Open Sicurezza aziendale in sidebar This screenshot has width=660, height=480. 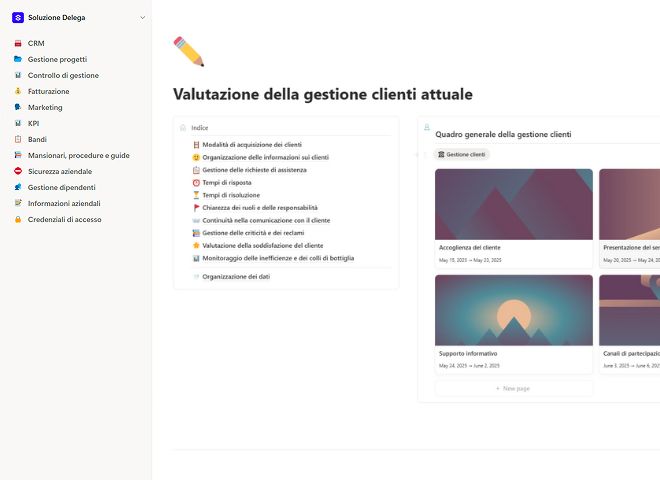(60, 171)
